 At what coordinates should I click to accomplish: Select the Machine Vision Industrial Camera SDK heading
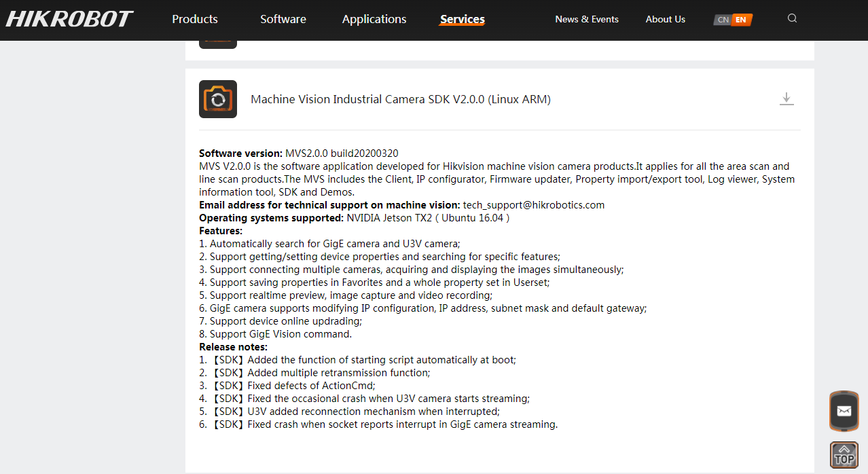tap(401, 98)
